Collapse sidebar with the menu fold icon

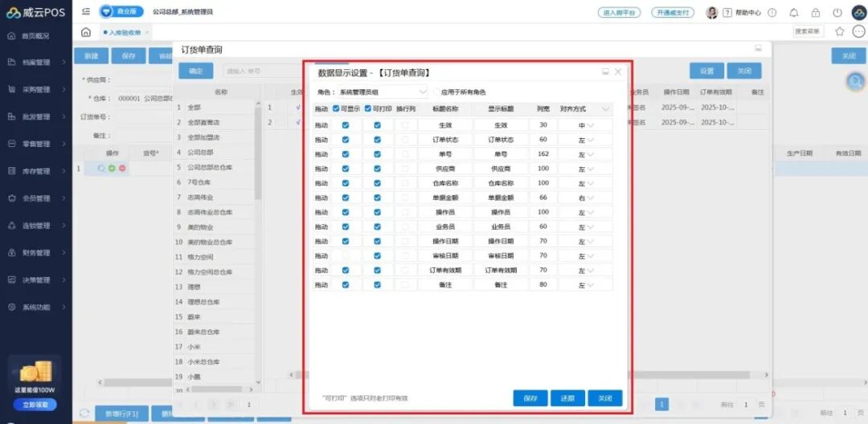(x=86, y=12)
